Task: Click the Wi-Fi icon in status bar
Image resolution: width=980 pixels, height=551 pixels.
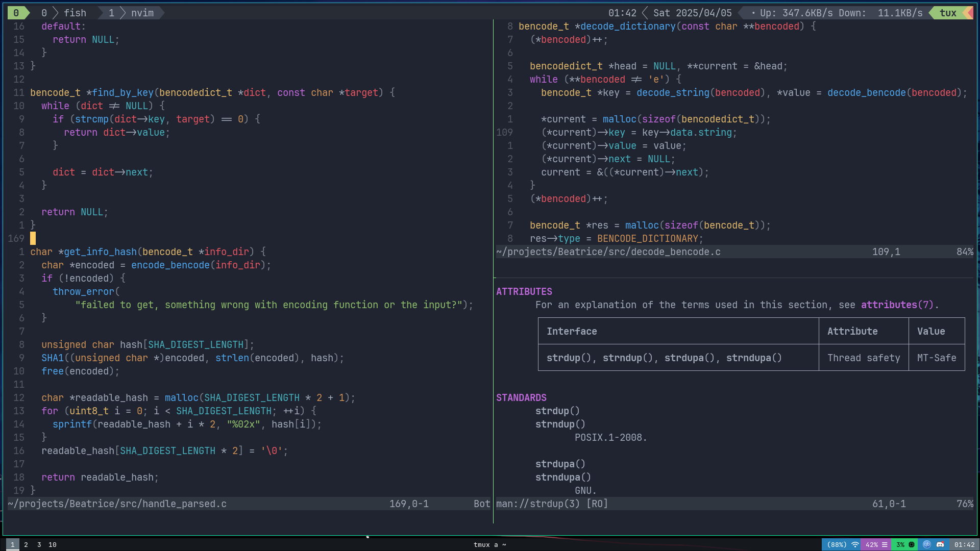Action: pyautogui.click(x=855, y=545)
